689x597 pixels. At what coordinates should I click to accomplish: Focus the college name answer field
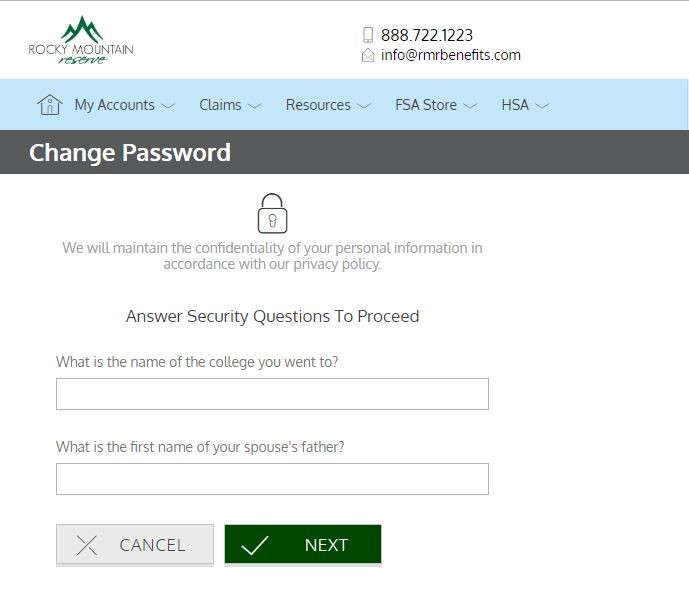(x=272, y=394)
